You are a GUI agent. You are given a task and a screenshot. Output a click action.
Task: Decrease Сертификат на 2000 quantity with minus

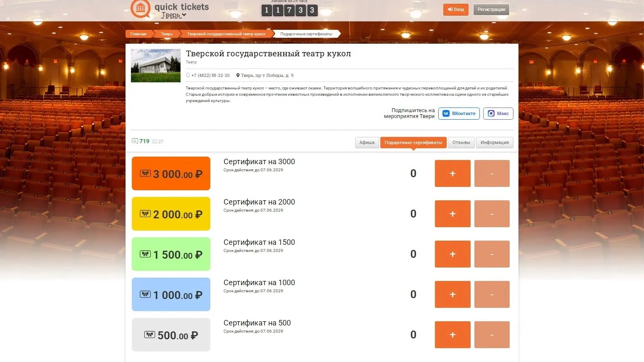click(492, 214)
